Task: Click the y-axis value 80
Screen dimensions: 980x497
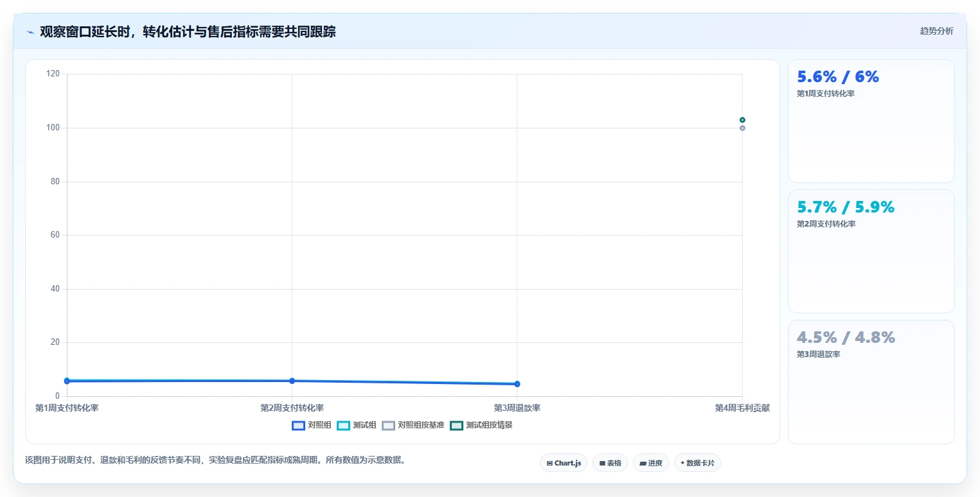Action: 55,182
